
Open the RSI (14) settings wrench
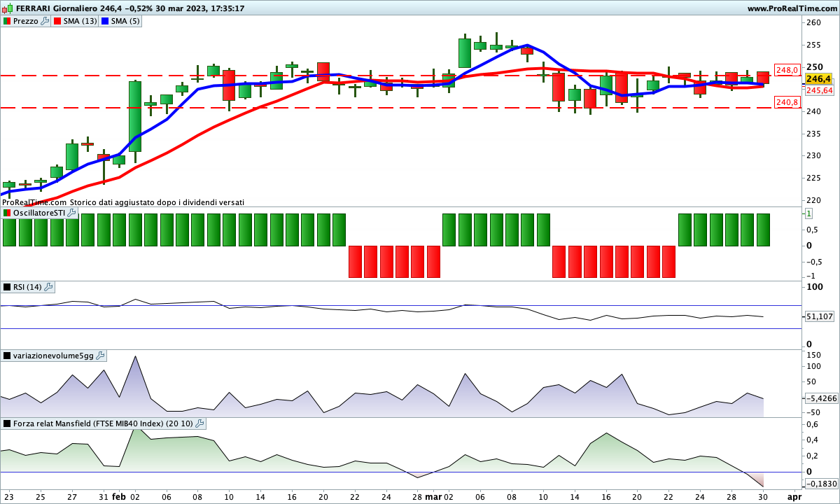click(x=48, y=287)
